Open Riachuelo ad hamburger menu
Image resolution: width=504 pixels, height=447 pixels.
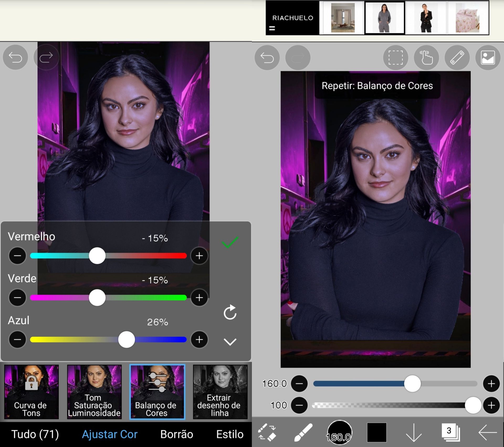[x=272, y=28]
